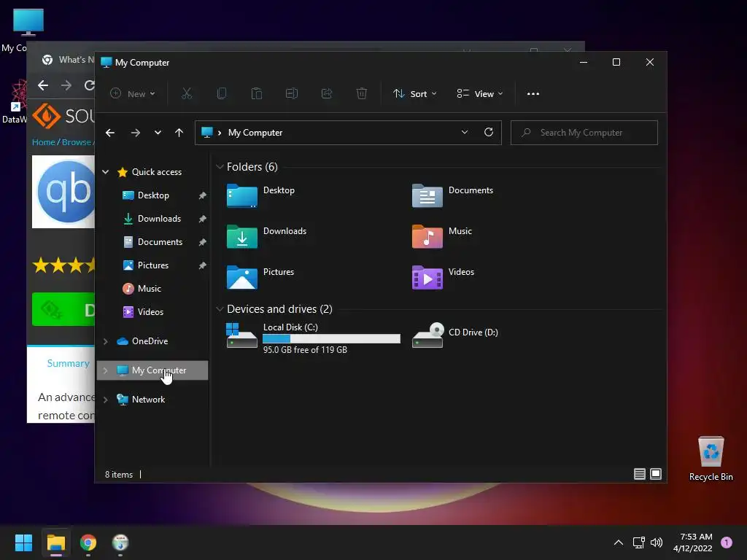Screen dimensions: 747x560
Task: Select Downloads under Quick access
Action: pyautogui.click(x=152, y=219)
